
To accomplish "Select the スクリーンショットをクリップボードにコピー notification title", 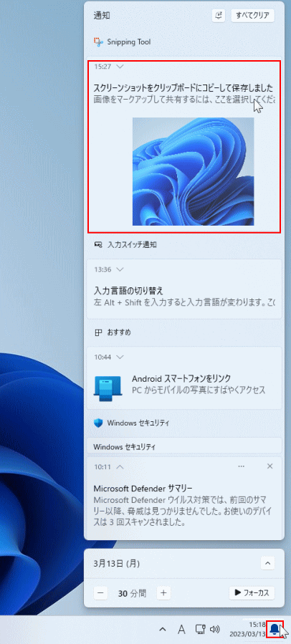I will pyautogui.click(x=183, y=88).
